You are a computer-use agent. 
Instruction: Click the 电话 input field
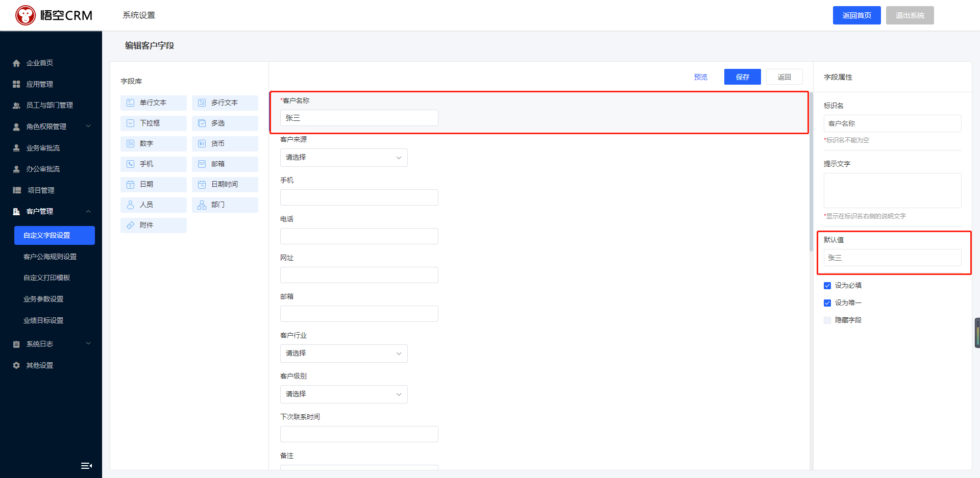click(359, 236)
